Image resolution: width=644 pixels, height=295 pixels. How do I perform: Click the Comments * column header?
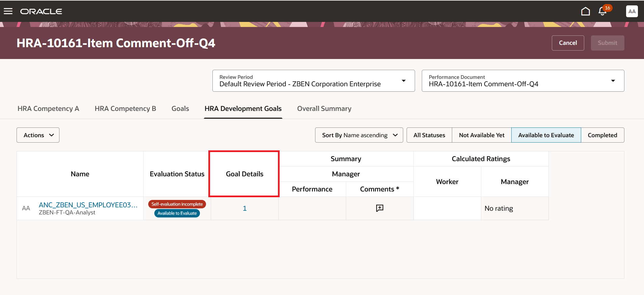click(x=380, y=189)
